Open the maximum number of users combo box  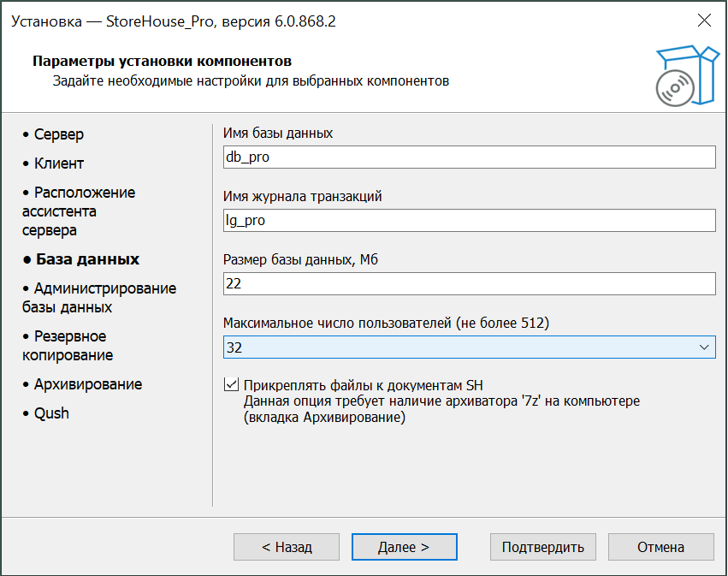pos(462,347)
